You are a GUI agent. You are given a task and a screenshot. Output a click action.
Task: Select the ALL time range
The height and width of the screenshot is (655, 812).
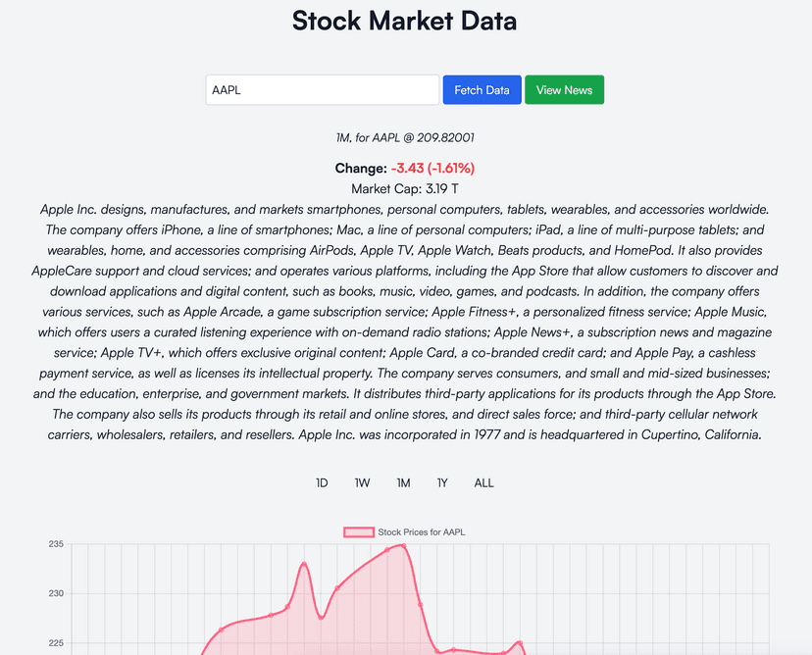coord(483,483)
